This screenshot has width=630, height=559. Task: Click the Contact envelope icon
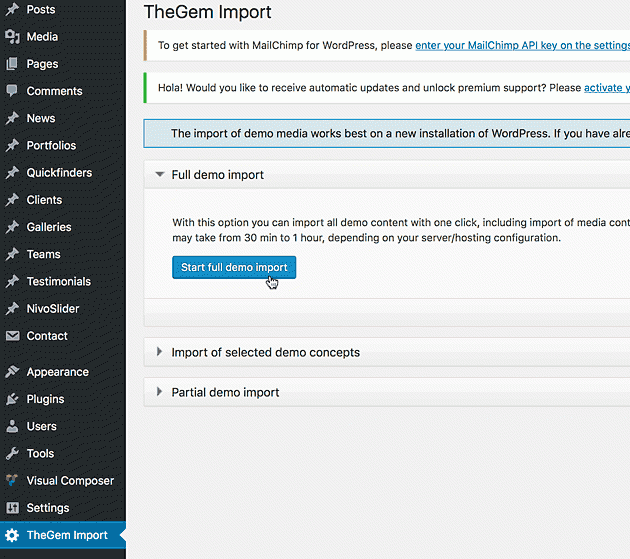12,336
